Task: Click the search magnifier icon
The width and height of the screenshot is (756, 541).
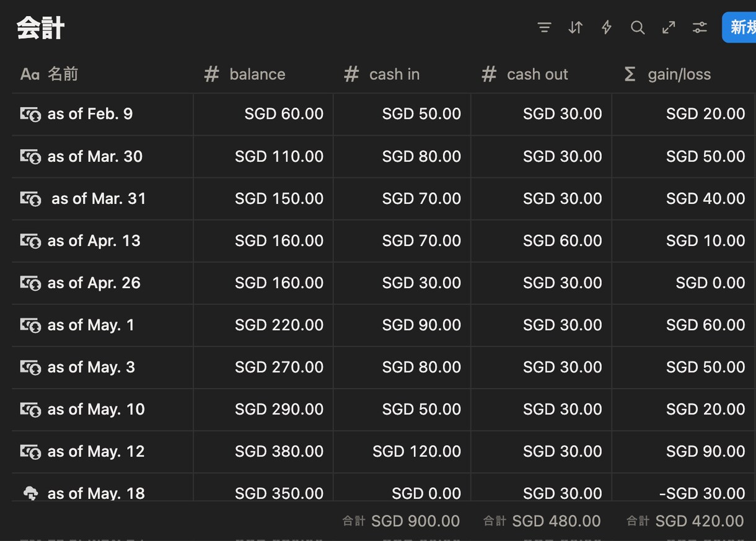Action: click(638, 27)
